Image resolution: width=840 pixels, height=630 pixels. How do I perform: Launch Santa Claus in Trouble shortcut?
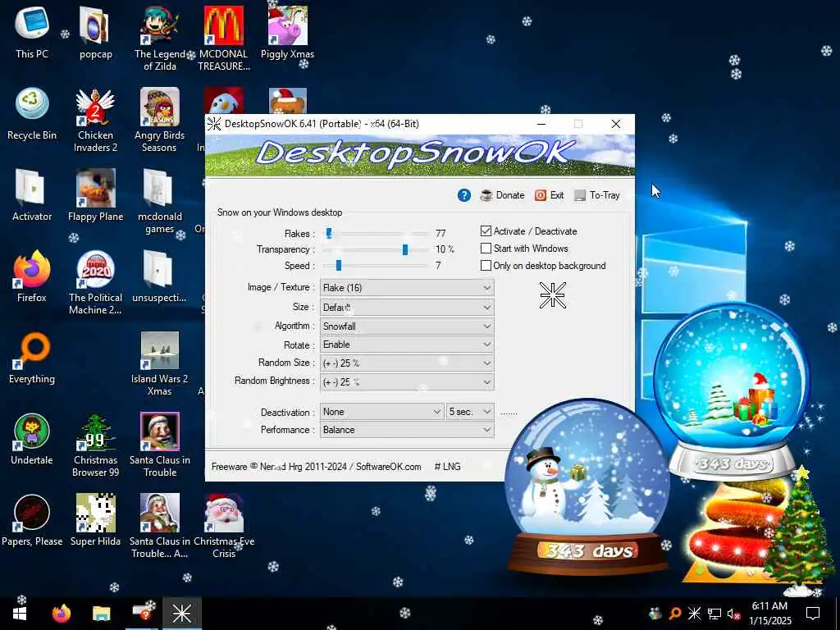tap(160, 445)
